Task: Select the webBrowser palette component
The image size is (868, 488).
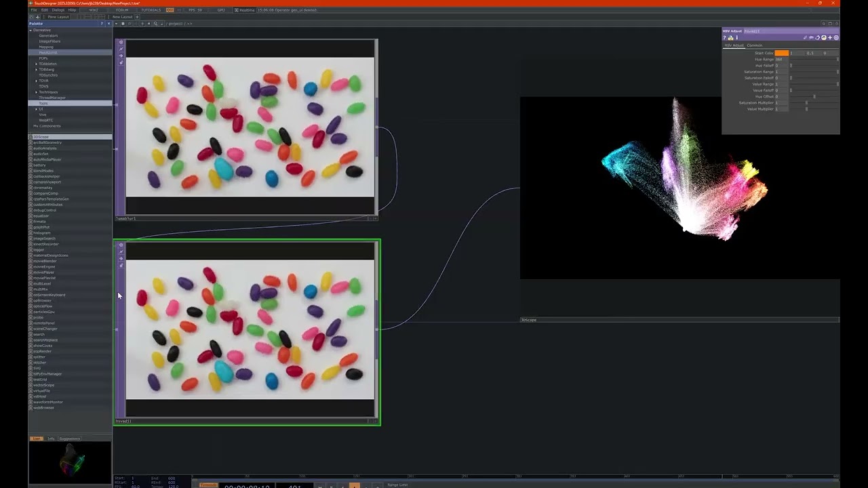Action: pos(43,407)
